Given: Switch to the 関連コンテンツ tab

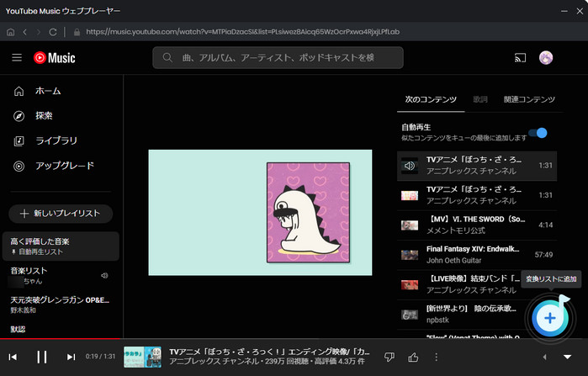Looking at the screenshot, I should [529, 99].
